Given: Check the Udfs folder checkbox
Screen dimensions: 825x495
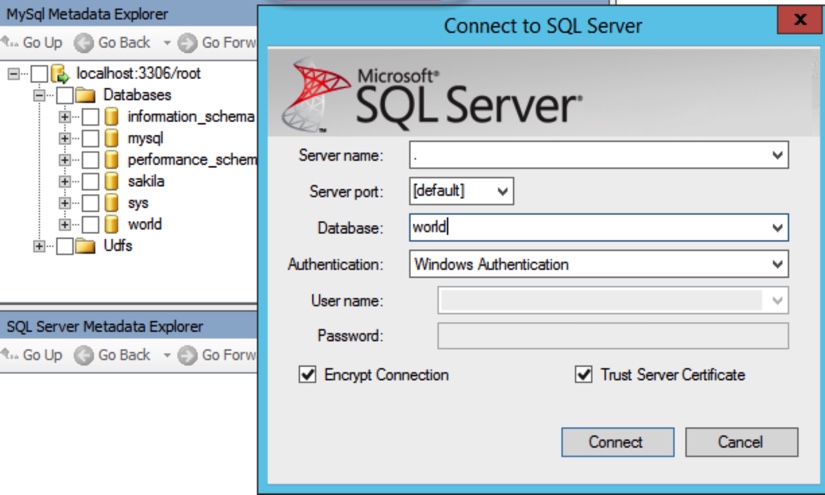Looking at the screenshot, I should 65,246.
